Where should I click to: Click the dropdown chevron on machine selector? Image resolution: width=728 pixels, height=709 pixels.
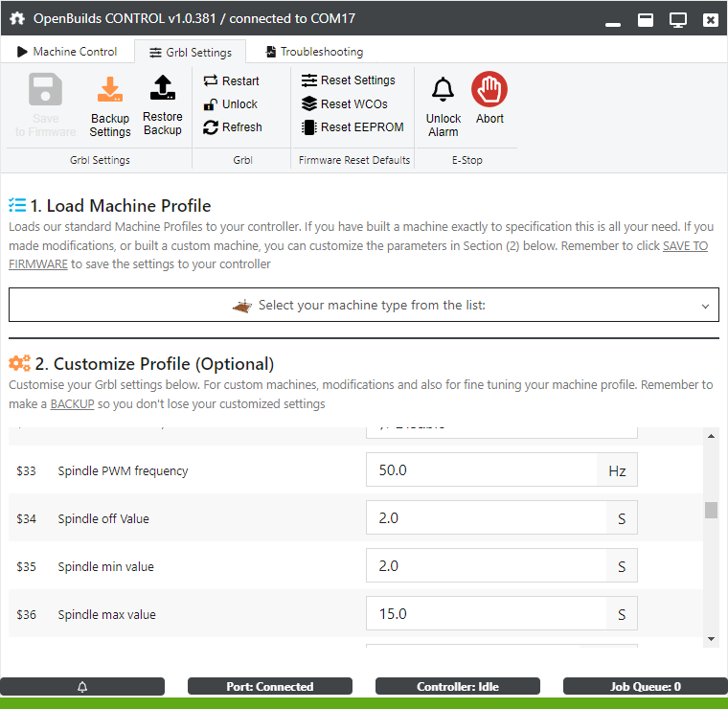[705, 307]
